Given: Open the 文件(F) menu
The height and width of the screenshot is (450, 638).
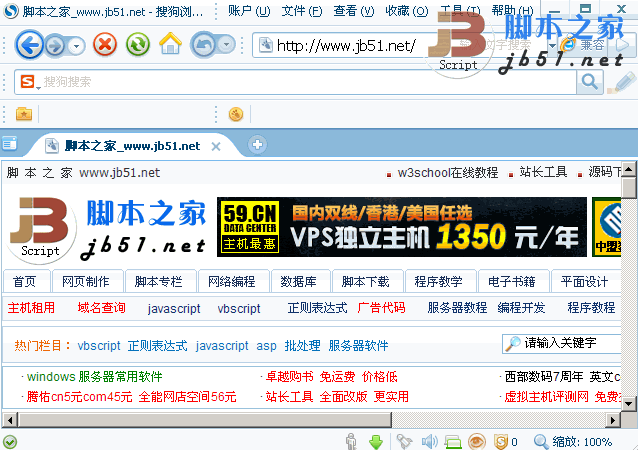Looking at the screenshot, I should (302, 11).
